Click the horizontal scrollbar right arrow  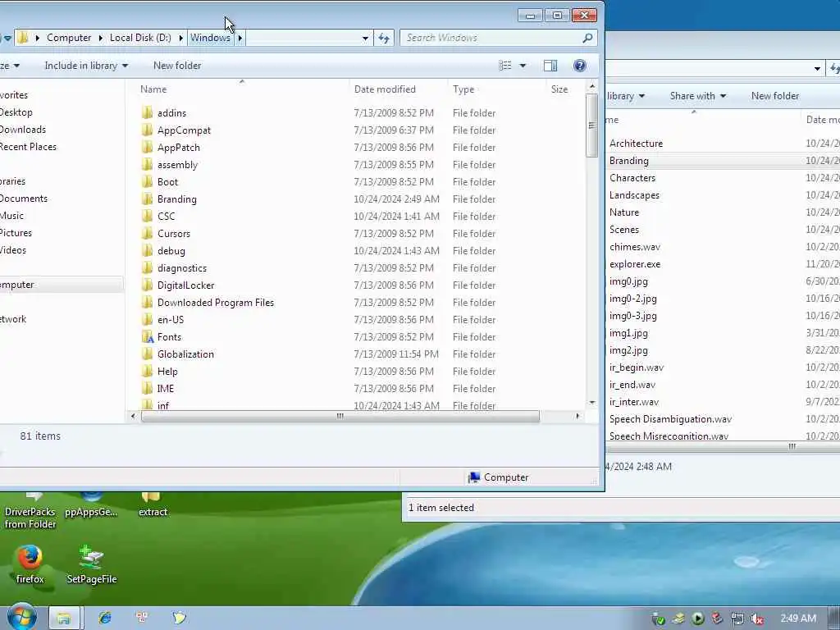(x=577, y=416)
